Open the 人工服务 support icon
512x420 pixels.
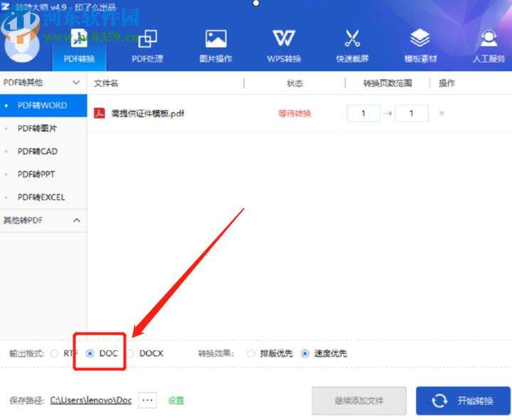tap(489, 38)
